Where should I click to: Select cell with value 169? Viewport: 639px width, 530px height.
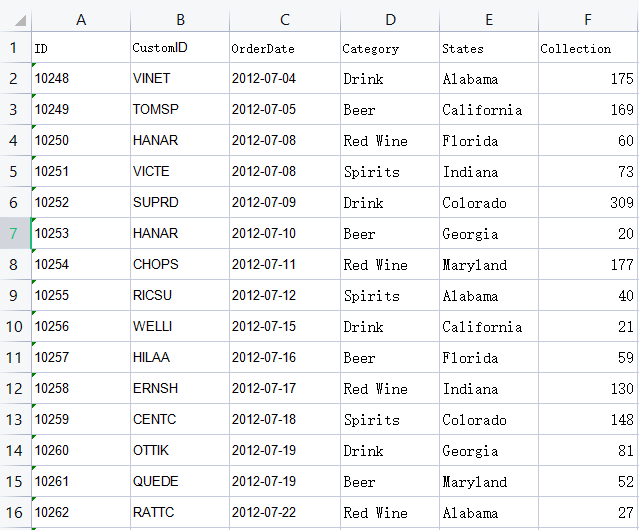click(x=588, y=109)
